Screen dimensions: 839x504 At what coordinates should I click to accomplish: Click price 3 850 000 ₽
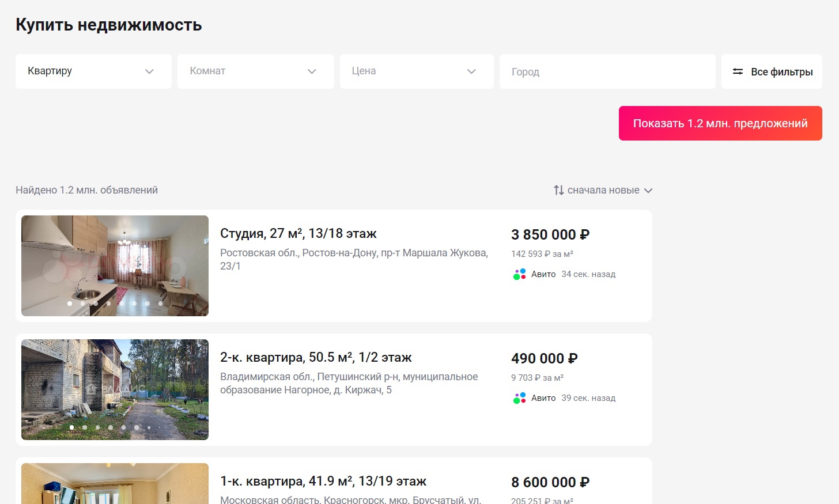[x=550, y=234]
